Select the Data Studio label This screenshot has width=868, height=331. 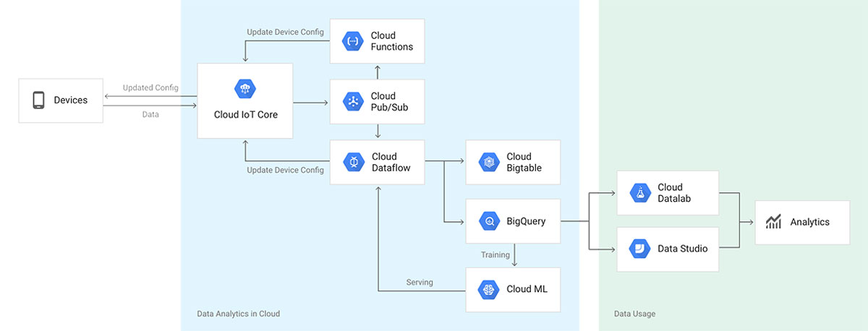[x=682, y=249]
